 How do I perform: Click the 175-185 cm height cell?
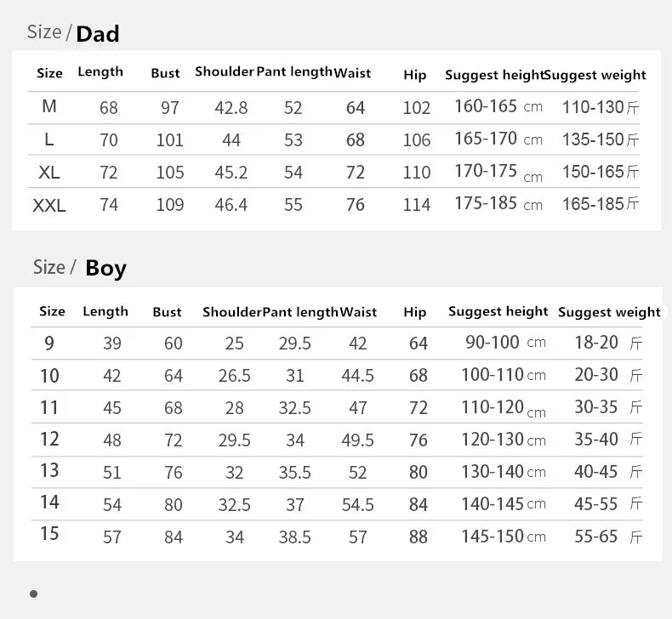[498, 203]
